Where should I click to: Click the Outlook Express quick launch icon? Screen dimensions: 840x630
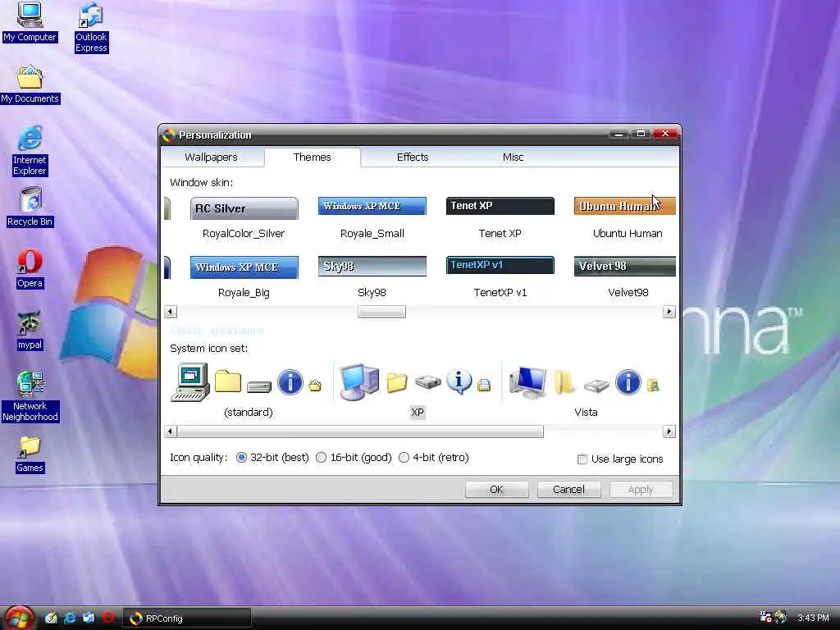pyautogui.click(x=89, y=618)
